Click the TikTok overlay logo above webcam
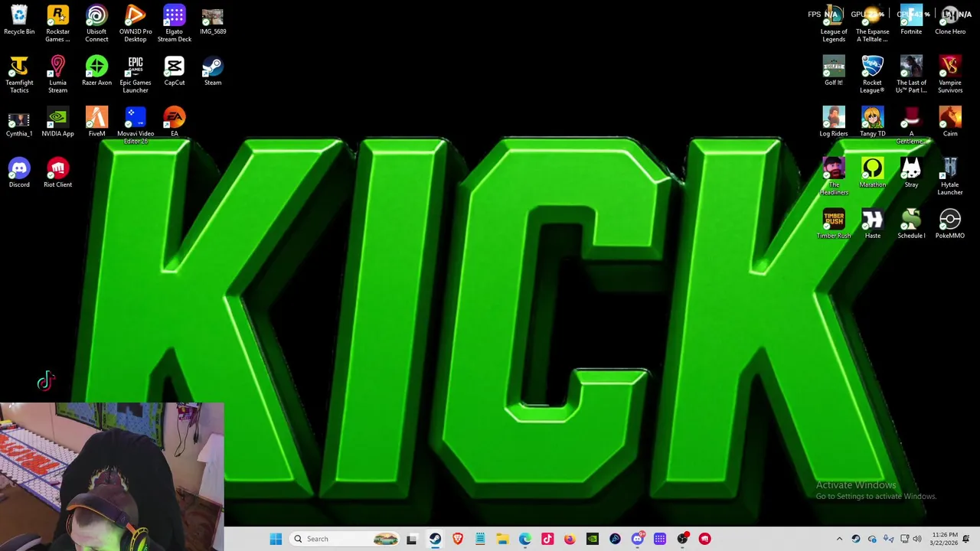 tap(46, 381)
